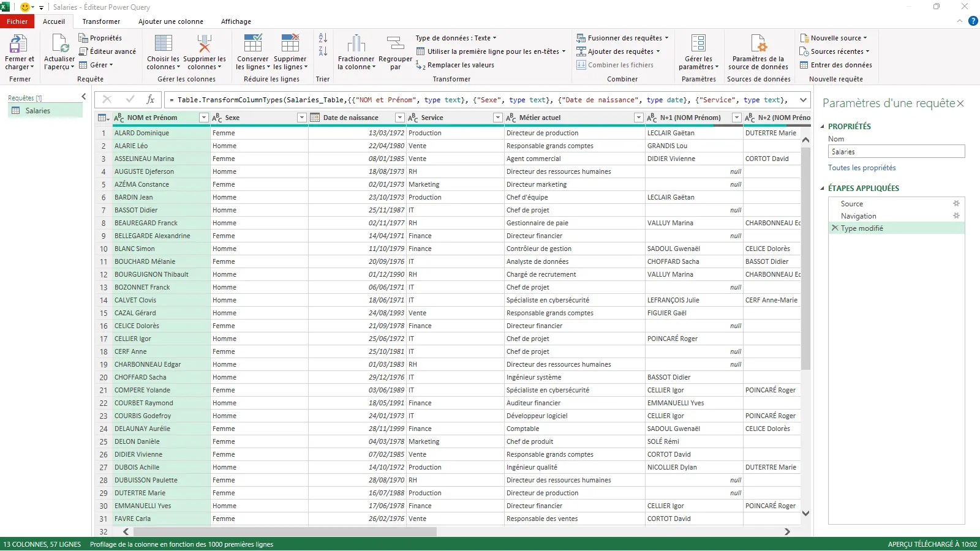Image resolution: width=980 pixels, height=551 pixels.
Task: Change Sexe column data type icon
Action: tap(217, 118)
